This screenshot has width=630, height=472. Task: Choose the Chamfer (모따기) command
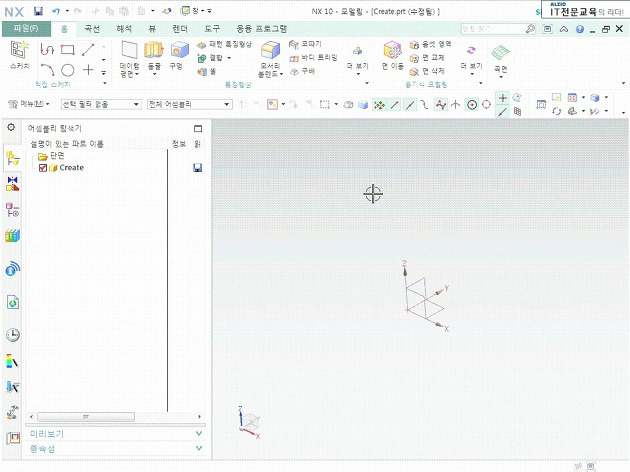click(x=305, y=44)
